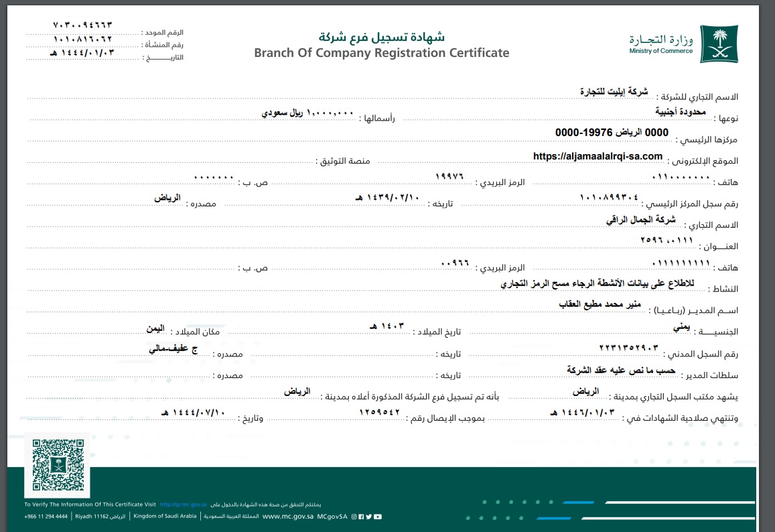Click the +966 11 294 4444 phone number
The height and width of the screenshot is (532, 775).
point(46,517)
